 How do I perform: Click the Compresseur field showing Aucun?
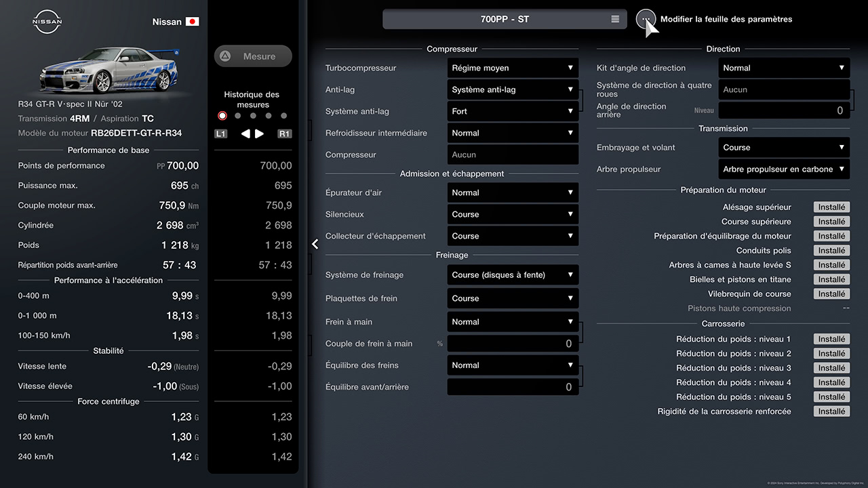pyautogui.click(x=513, y=155)
